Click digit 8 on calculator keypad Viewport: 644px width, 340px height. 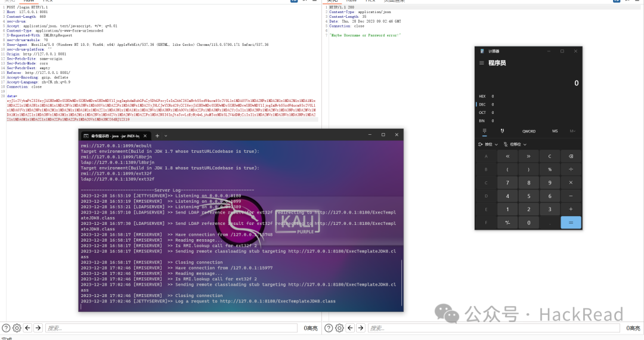(x=528, y=183)
